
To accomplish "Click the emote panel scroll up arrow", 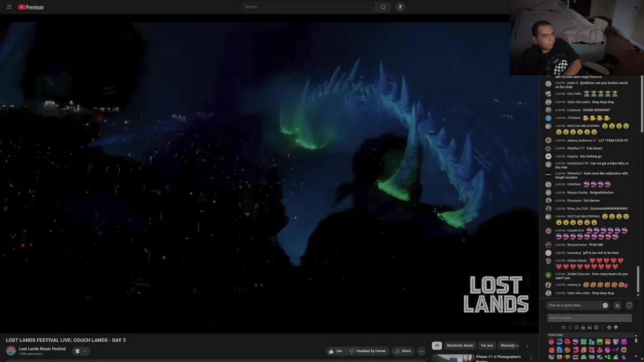I will coord(636,335).
